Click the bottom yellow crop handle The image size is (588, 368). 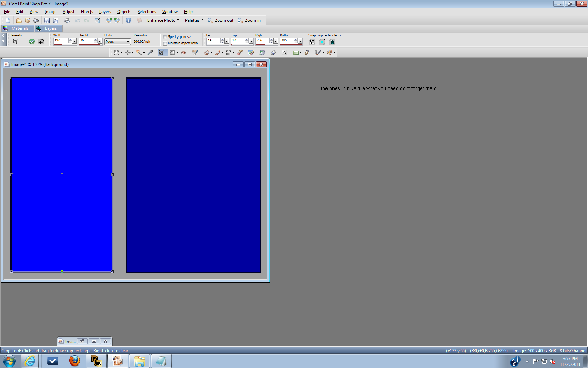click(x=62, y=271)
